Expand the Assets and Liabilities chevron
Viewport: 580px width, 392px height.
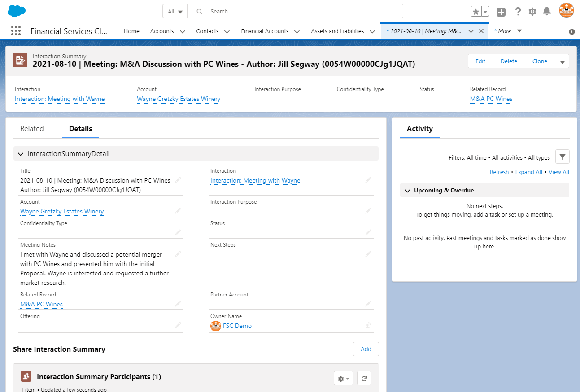click(372, 31)
